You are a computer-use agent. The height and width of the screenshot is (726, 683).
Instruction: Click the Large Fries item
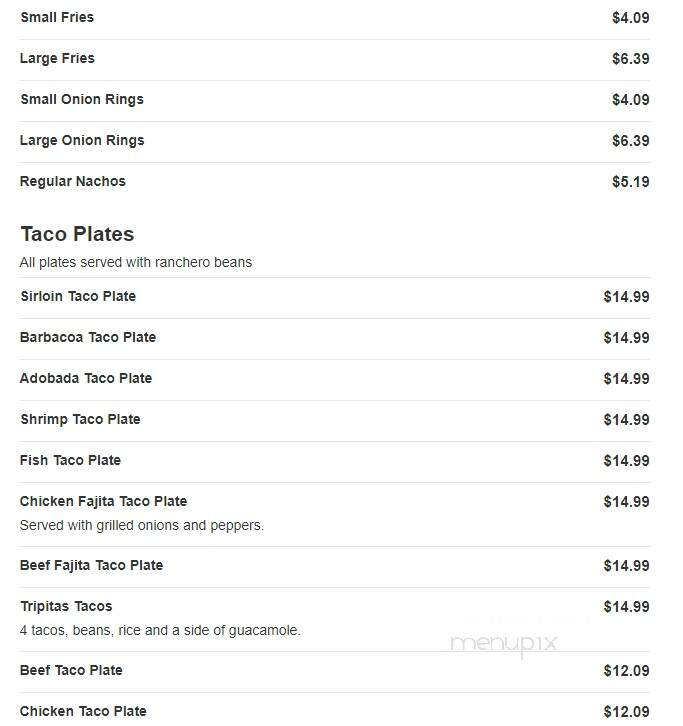[x=334, y=60]
